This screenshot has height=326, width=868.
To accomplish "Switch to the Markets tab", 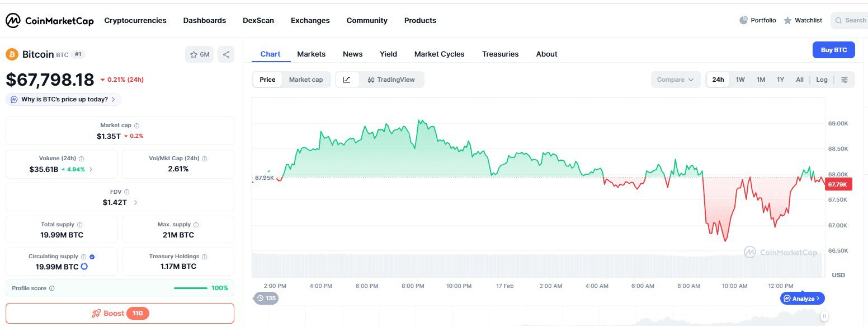I will tap(311, 54).
